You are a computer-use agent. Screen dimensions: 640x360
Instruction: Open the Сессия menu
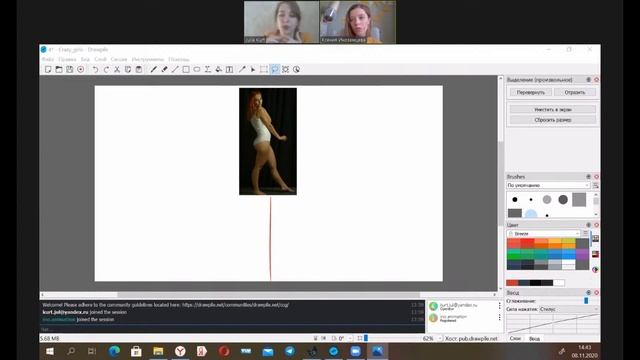pos(119,60)
